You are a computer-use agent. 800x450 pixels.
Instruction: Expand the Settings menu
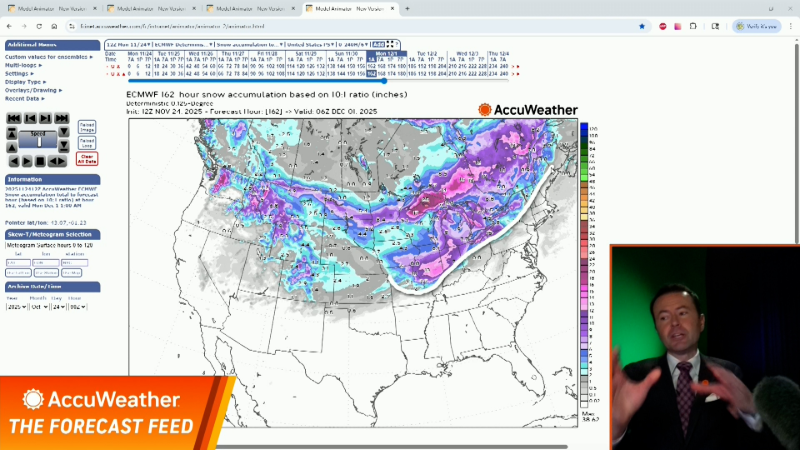pos(19,73)
